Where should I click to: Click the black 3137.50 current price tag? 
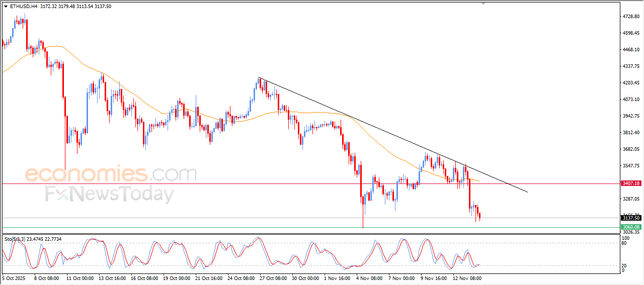pyautogui.click(x=631, y=218)
